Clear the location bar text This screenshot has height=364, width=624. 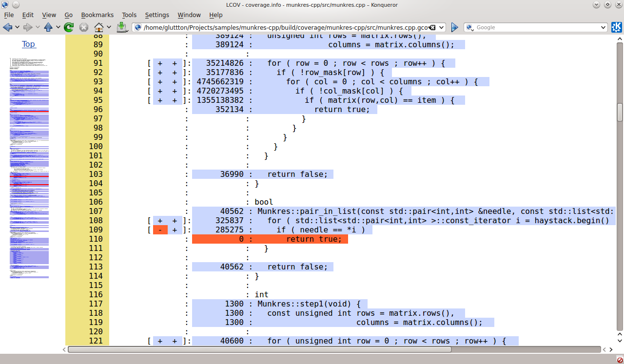click(x=432, y=28)
